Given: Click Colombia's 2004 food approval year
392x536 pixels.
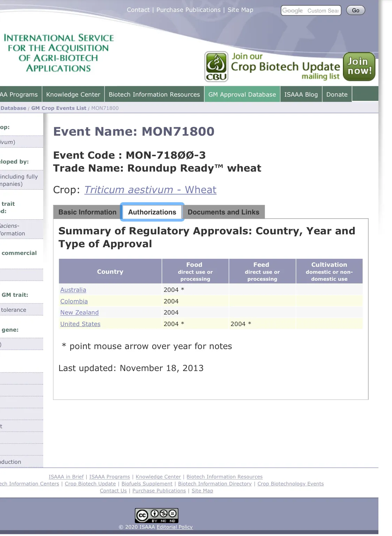Looking at the screenshot, I should click(x=171, y=301).
